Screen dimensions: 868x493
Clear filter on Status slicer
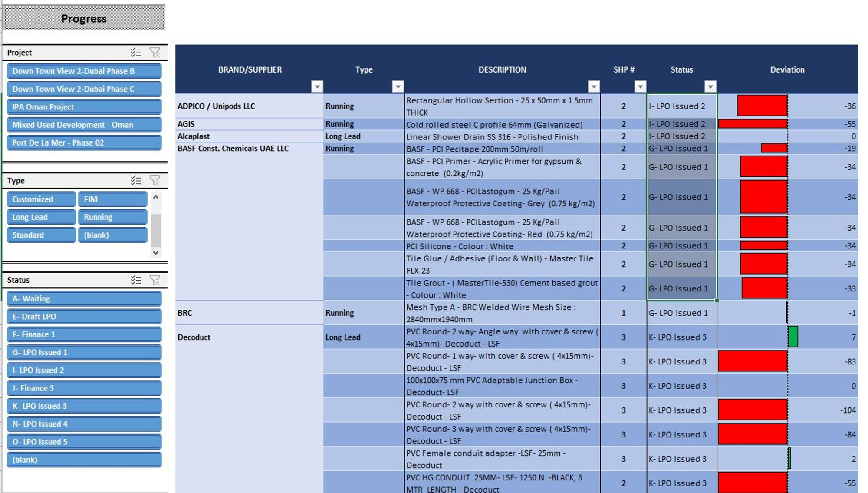pyautogui.click(x=155, y=280)
